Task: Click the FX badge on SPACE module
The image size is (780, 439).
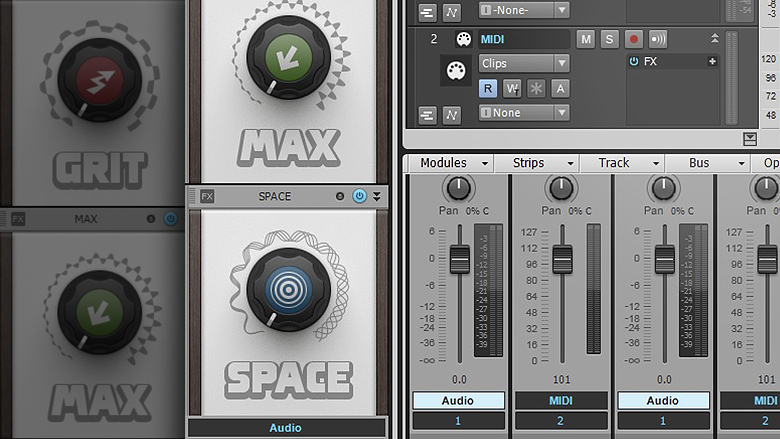Action: coord(207,196)
